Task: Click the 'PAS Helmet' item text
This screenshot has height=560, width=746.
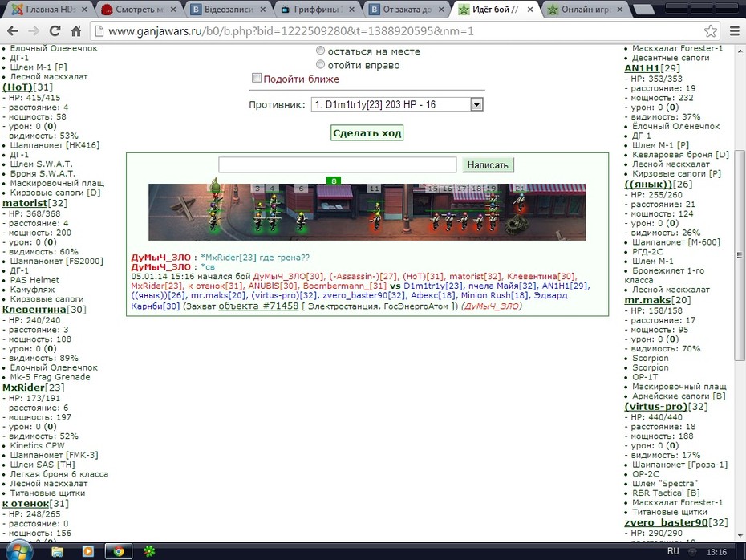Action: 34,280
